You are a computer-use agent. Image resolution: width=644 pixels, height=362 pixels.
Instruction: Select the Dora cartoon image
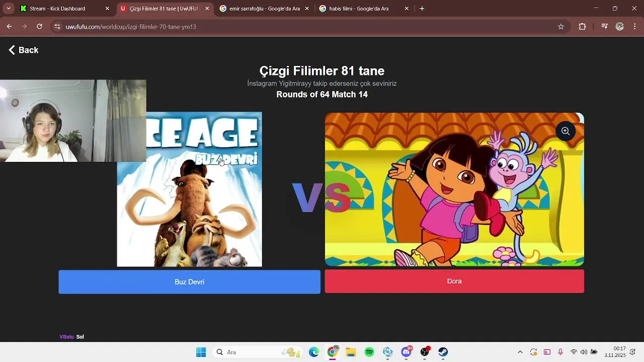(x=454, y=189)
